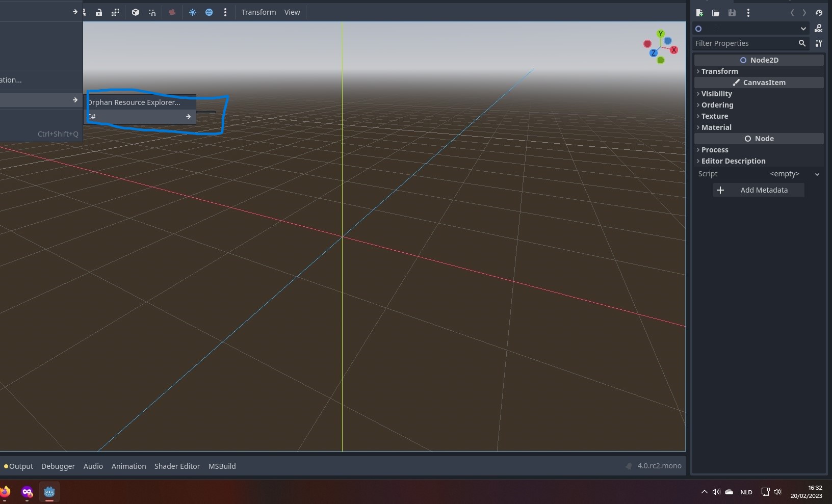Save the current resource with the floppy icon
The height and width of the screenshot is (504, 832).
click(732, 13)
